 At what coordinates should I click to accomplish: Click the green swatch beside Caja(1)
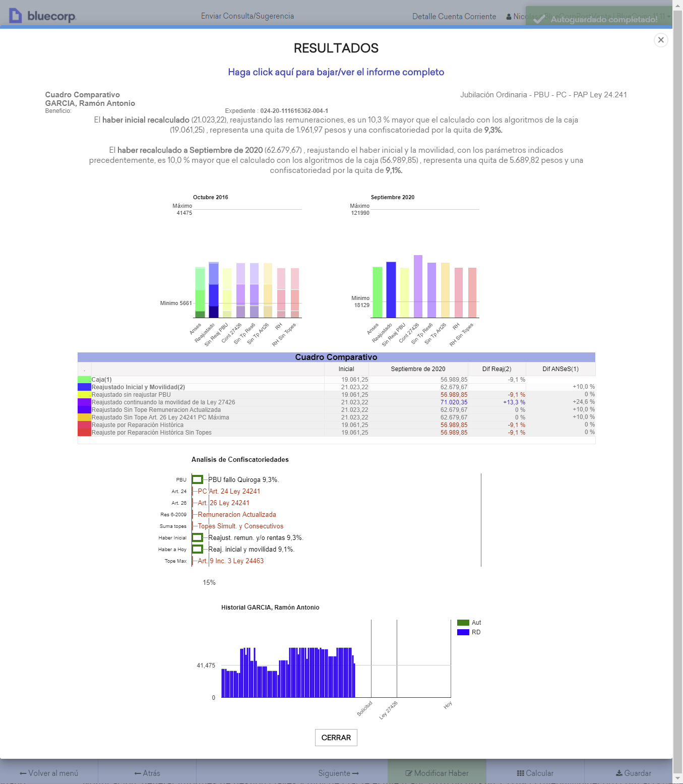click(84, 380)
